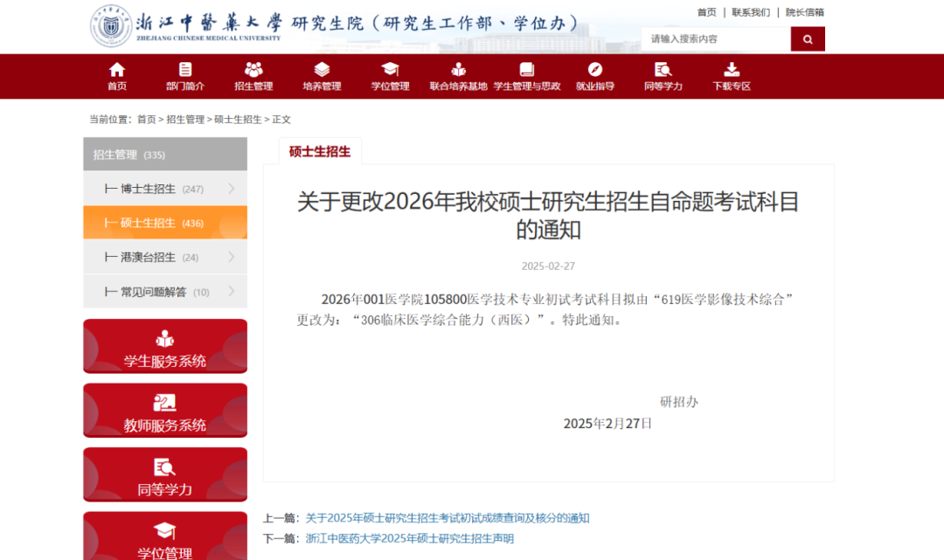Open the 部门简介 navigation label
The image size is (944, 560).
point(185,86)
